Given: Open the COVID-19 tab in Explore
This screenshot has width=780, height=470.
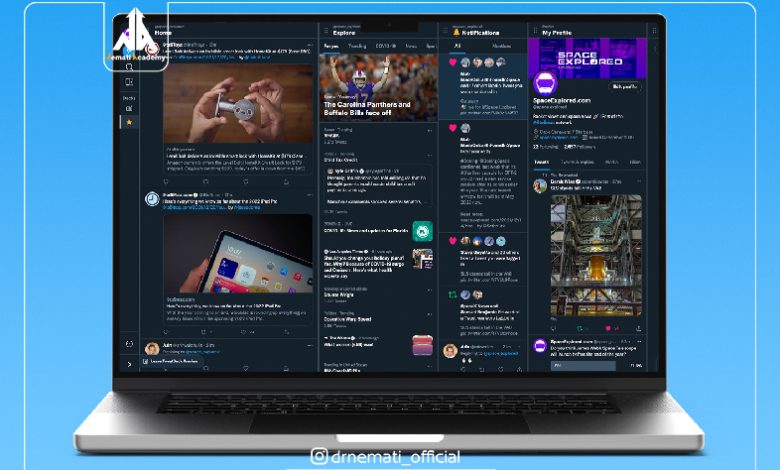Looking at the screenshot, I should [386, 46].
